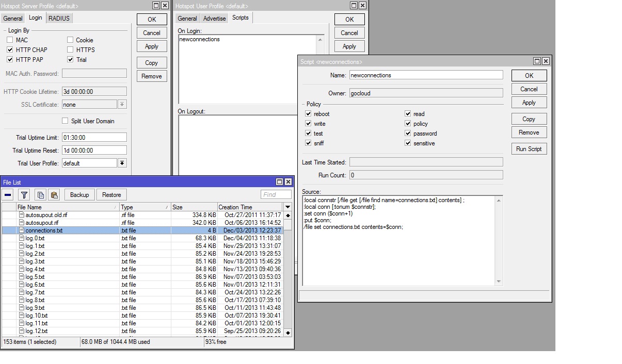The height and width of the screenshot is (364, 622).
Task: Click the log.10.txt file icon
Action: (x=22, y=316)
